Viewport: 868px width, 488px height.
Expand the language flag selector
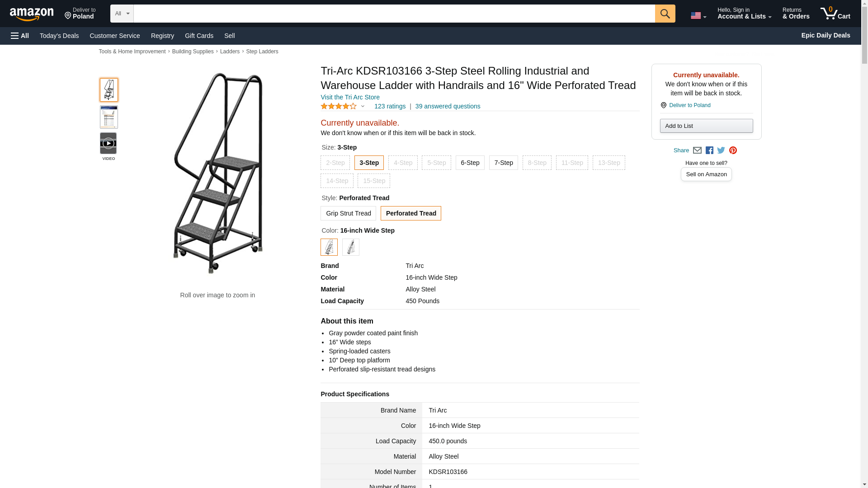tap(698, 16)
